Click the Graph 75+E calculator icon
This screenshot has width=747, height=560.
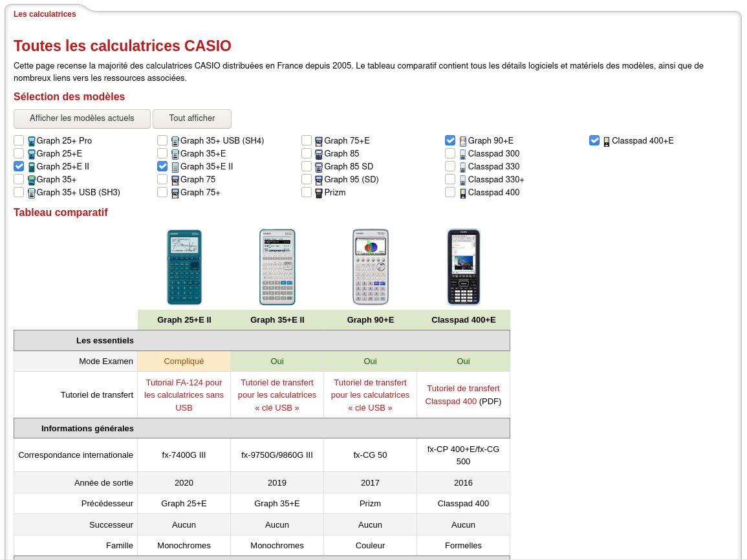point(319,142)
